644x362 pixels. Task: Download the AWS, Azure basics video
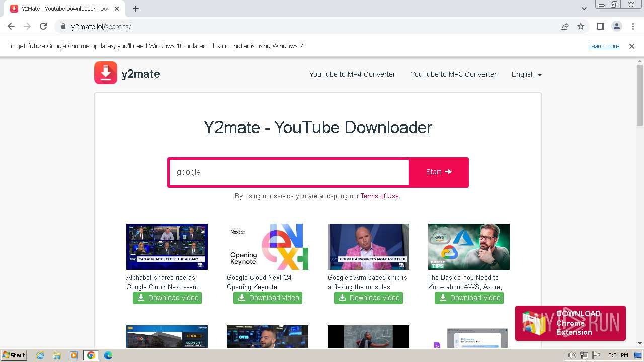(x=469, y=298)
